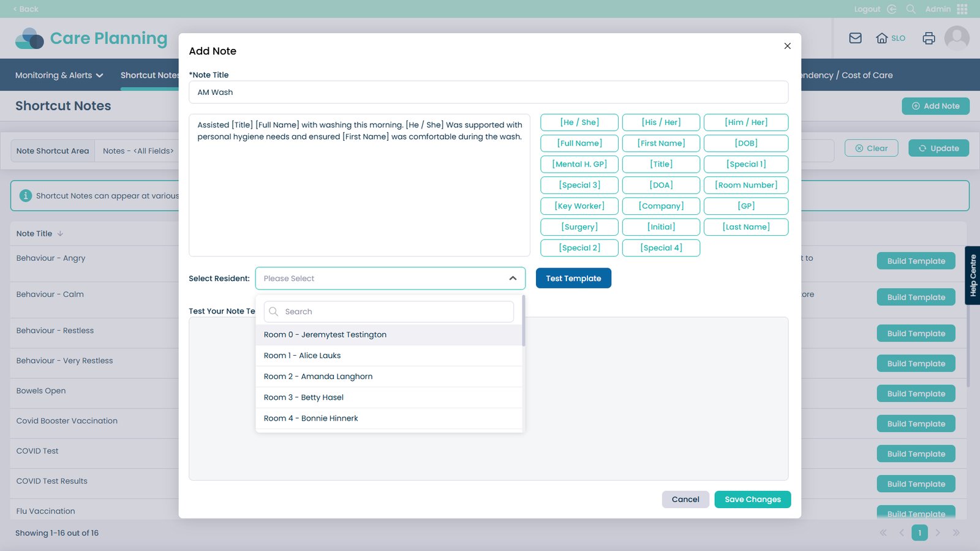Insert the [Special 1] placeholder
The width and height of the screenshot is (980, 551).
[x=746, y=164]
